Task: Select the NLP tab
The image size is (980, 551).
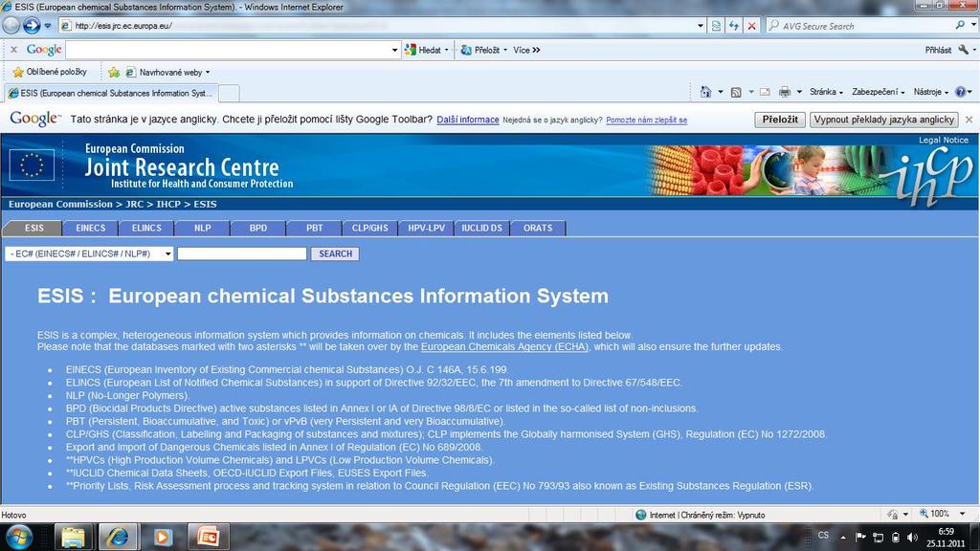Action: [x=203, y=228]
